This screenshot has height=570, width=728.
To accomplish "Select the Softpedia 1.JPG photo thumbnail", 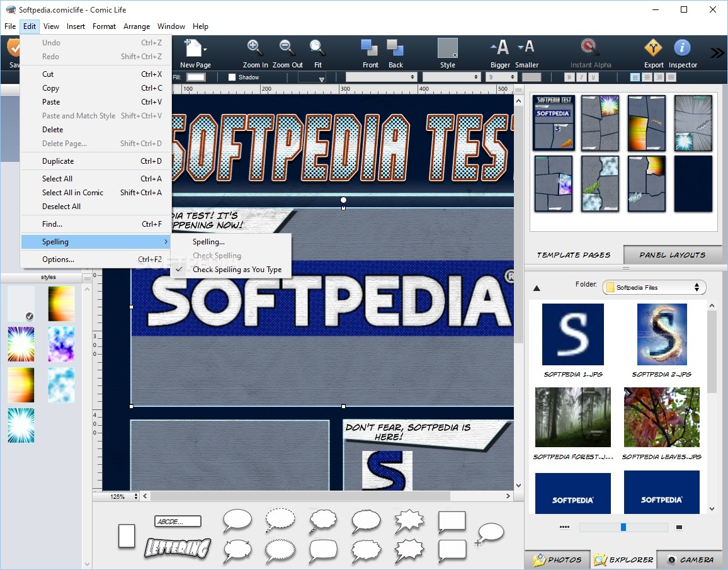I will pos(572,334).
